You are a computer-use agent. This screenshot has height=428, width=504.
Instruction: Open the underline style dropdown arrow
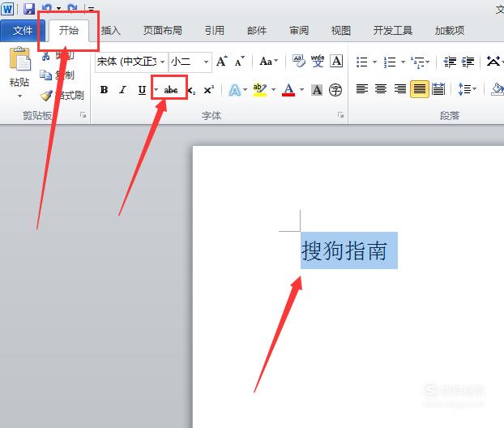coord(156,90)
